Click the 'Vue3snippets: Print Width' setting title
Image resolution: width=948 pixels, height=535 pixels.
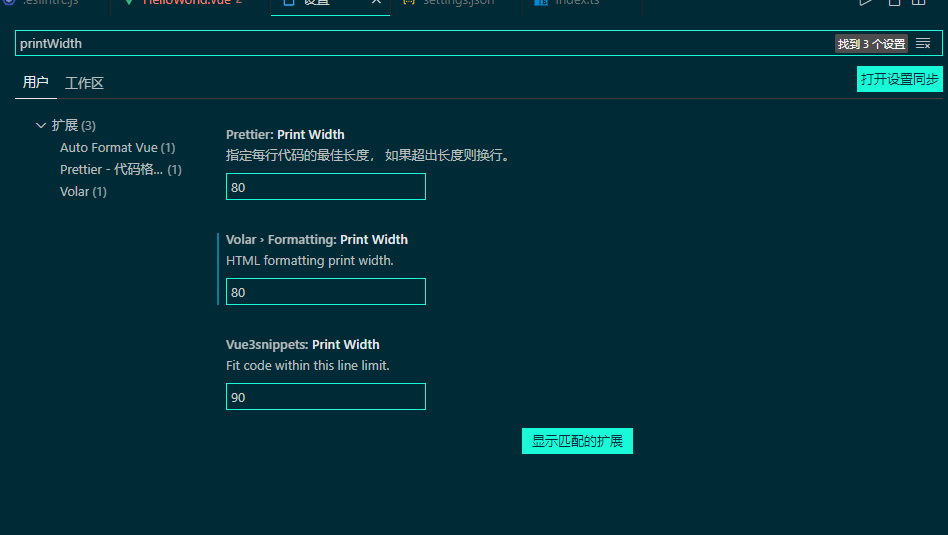(x=303, y=345)
